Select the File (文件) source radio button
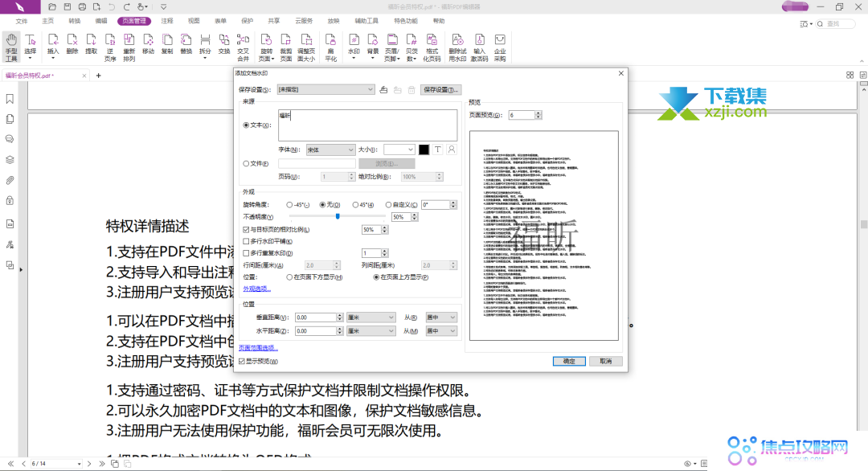This screenshot has height=471, width=868. 247,163
